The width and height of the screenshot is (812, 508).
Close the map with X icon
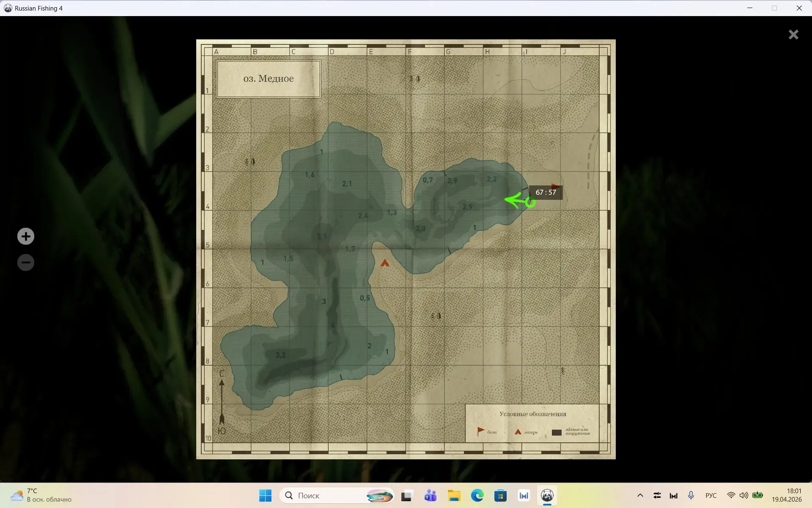793,35
